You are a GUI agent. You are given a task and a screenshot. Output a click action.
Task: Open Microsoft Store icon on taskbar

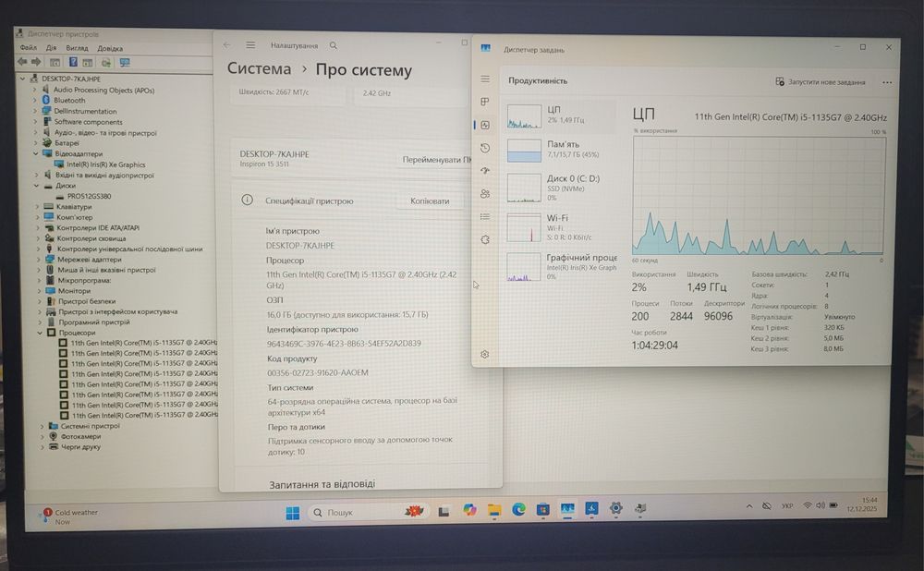[542, 509]
